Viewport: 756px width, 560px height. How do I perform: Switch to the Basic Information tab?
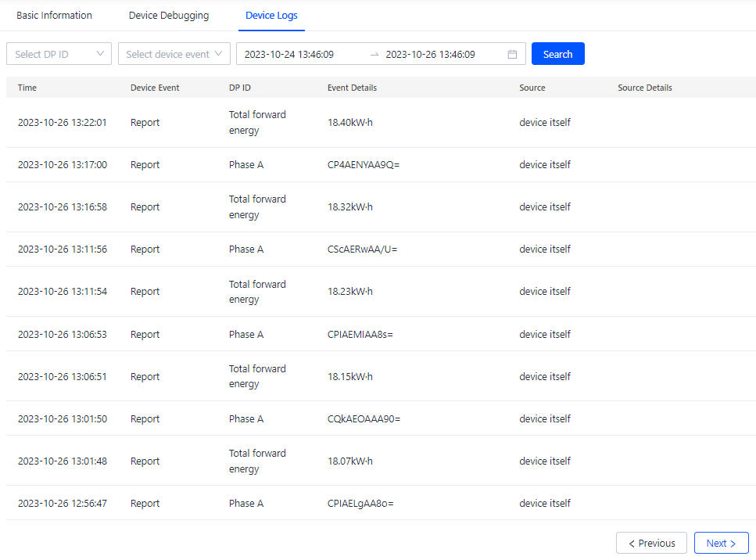[54, 16]
